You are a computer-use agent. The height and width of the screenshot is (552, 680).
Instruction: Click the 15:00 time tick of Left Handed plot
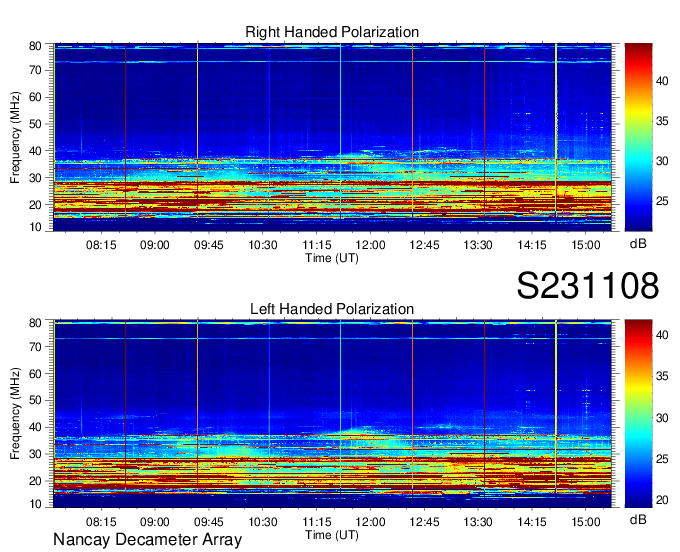586,521
